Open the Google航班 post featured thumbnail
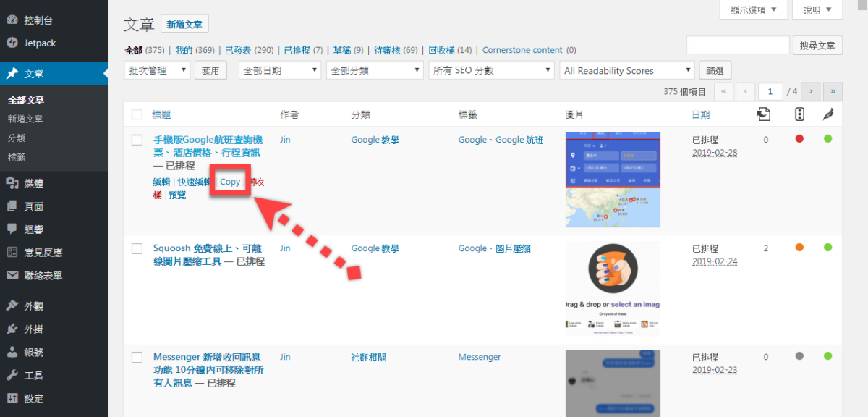The image size is (868, 417). coord(613,180)
